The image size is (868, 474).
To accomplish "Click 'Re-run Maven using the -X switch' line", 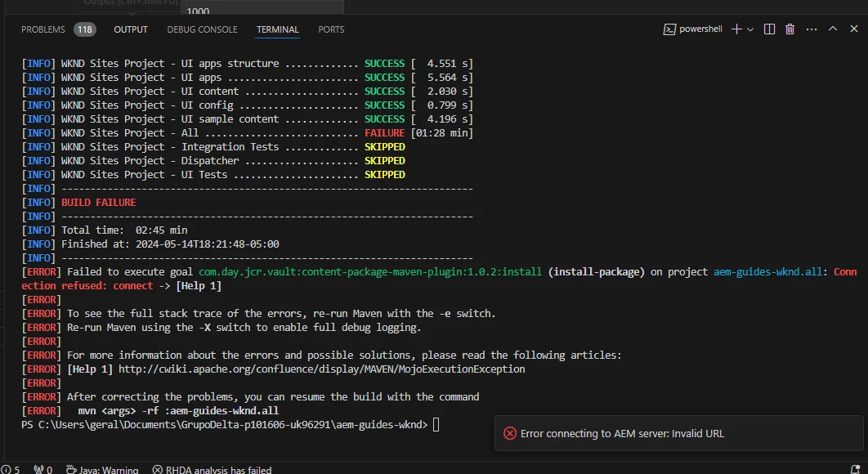I will click(x=244, y=327).
